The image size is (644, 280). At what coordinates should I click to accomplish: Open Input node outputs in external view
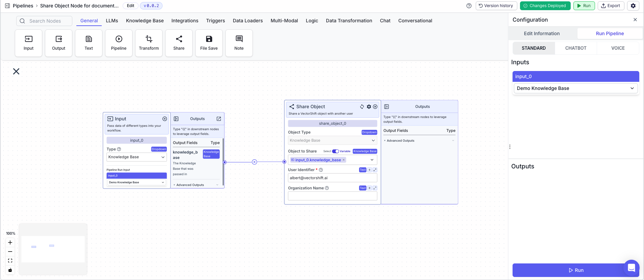coord(219,119)
